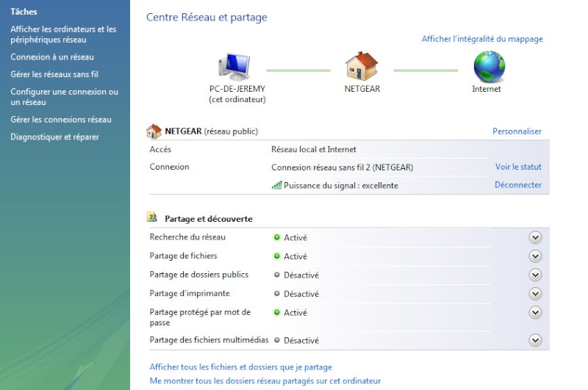Open Afficher tous les fichiers et dossiers que je partage
588x390 pixels.
[241, 366]
